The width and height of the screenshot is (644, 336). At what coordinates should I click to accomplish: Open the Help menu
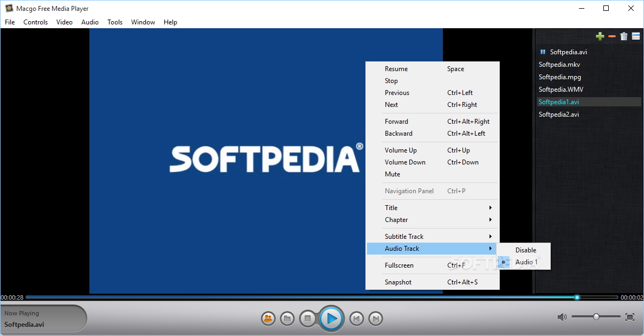[170, 22]
